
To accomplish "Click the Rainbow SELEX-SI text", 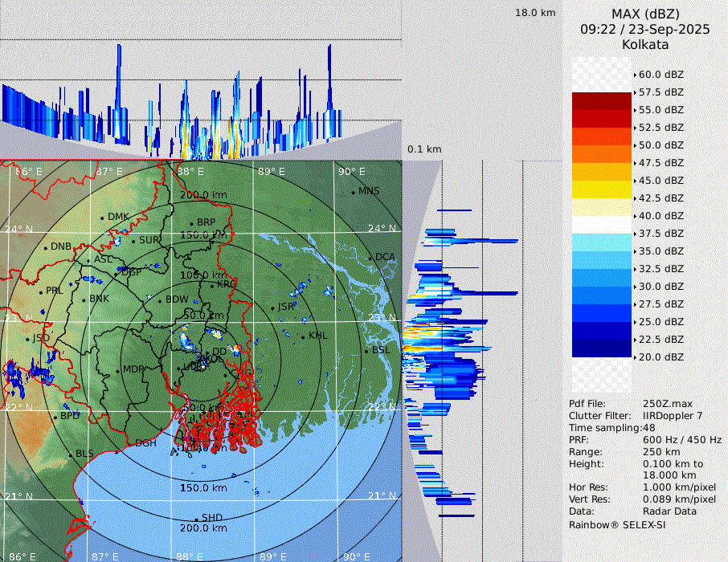I will [617, 525].
